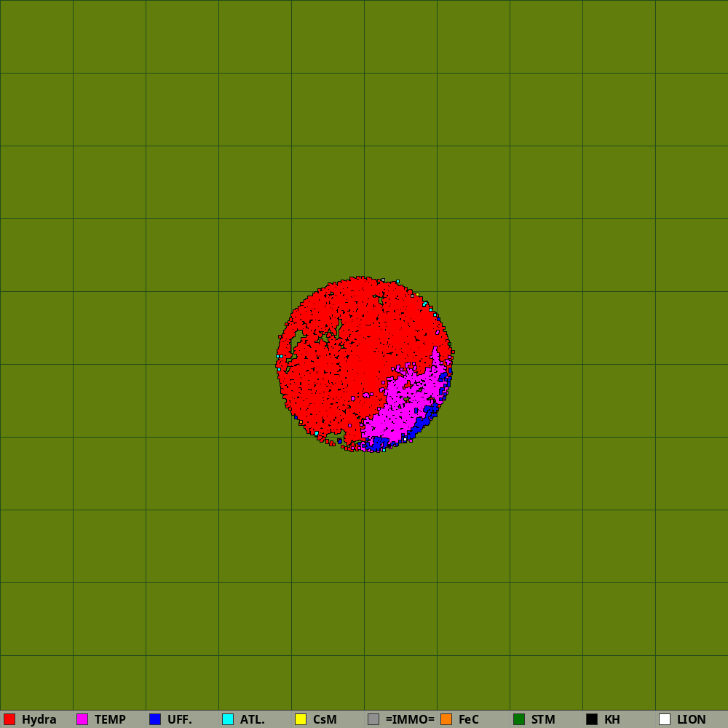The image size is (728, 728).
Task: Select the KH label in legend
Action: 612,720
